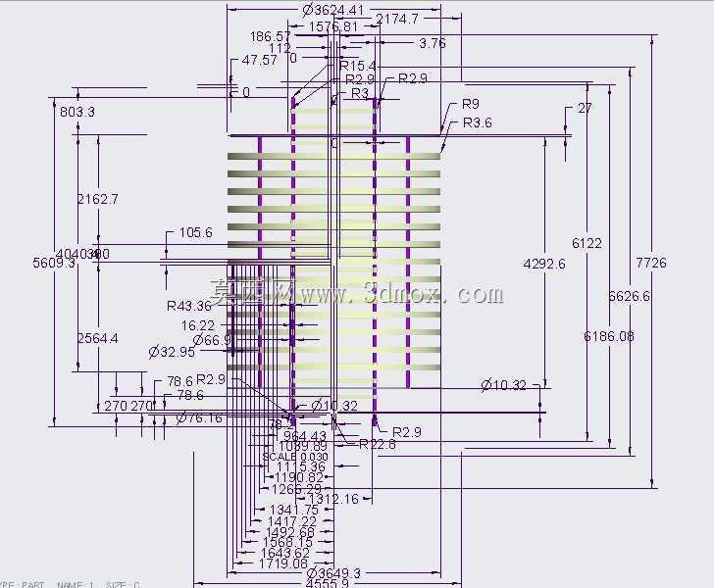The width and height of the screenshot is (714, 588).
Task: Select the 7726 outermost dimension
Action: coord(651,263)
